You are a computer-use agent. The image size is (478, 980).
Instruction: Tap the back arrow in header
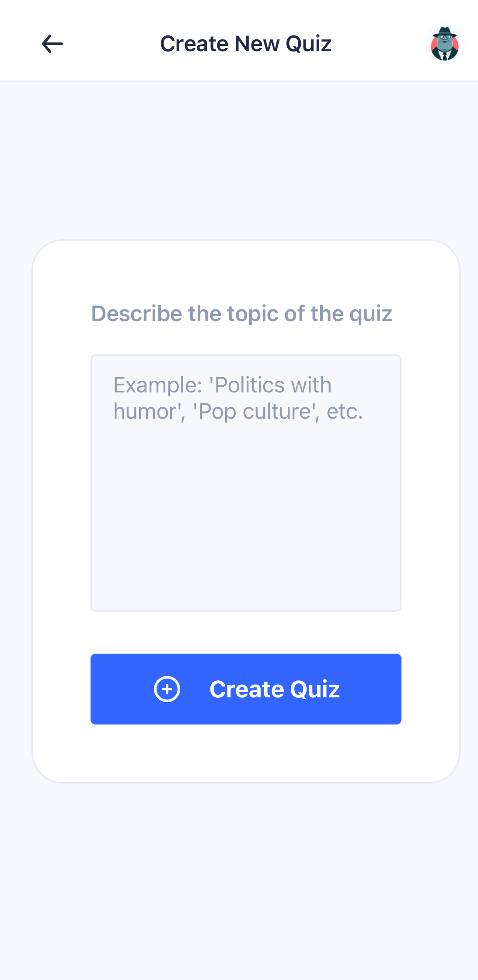(x=52, y=44)
